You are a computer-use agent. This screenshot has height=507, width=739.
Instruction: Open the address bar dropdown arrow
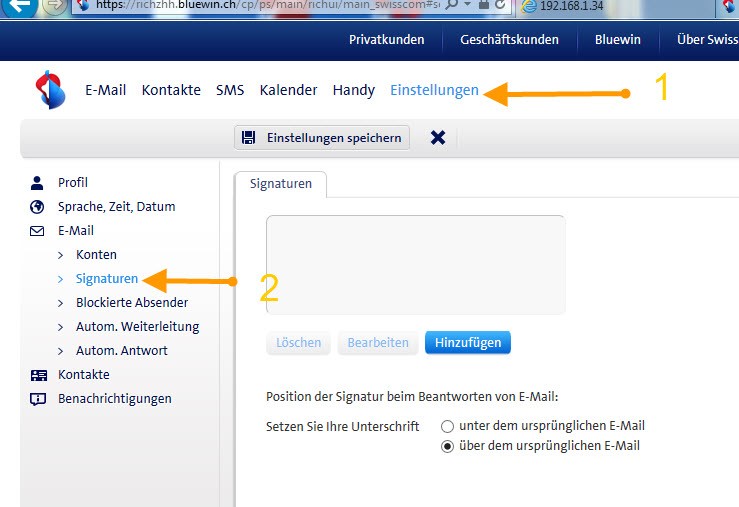468,4
